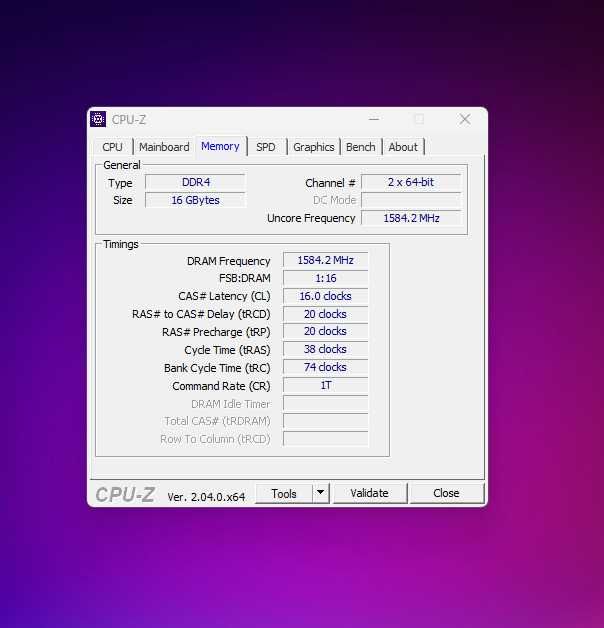Click the "Bank Cycle Time (tRC)" label
604x628 pixels.
pos(217,368)
